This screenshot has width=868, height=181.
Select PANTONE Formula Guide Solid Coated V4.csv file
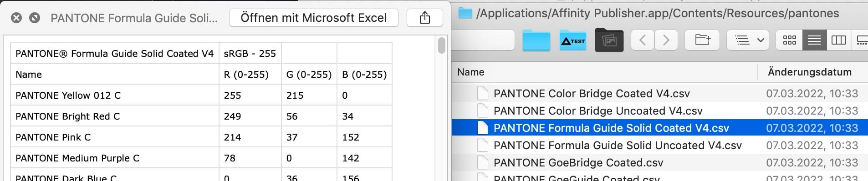pos(660,128)
